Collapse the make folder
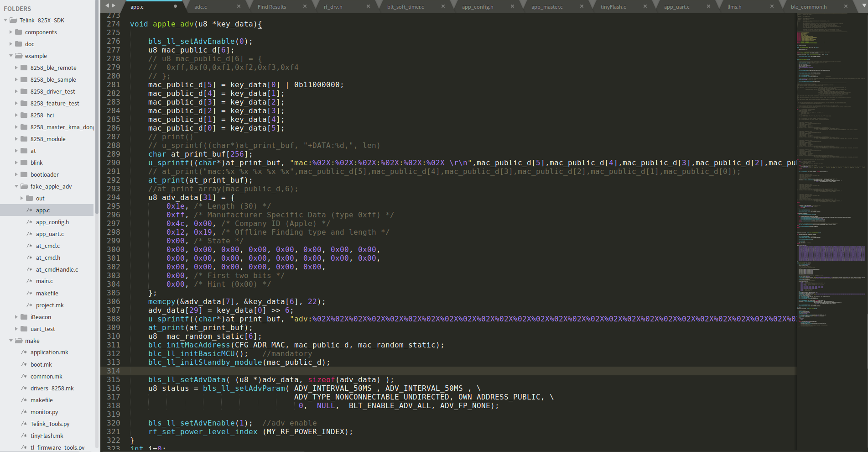 click(11, 341)
